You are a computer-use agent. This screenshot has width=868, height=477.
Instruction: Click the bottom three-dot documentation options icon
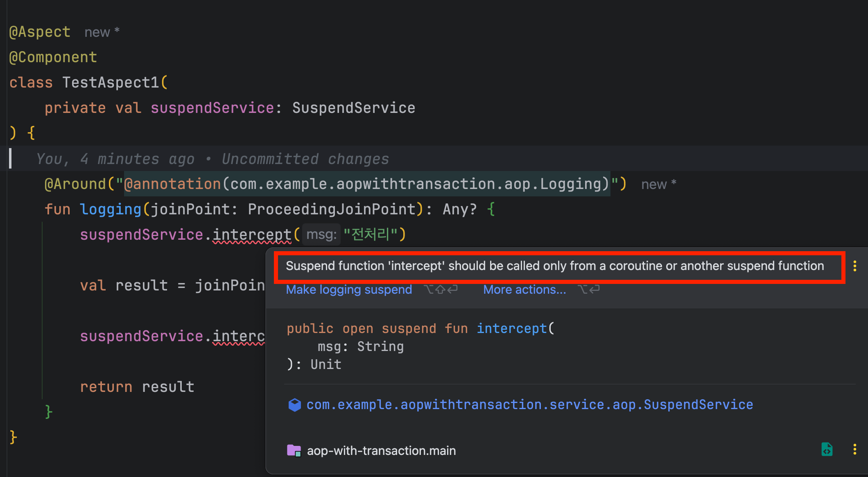tap(855, 450)
